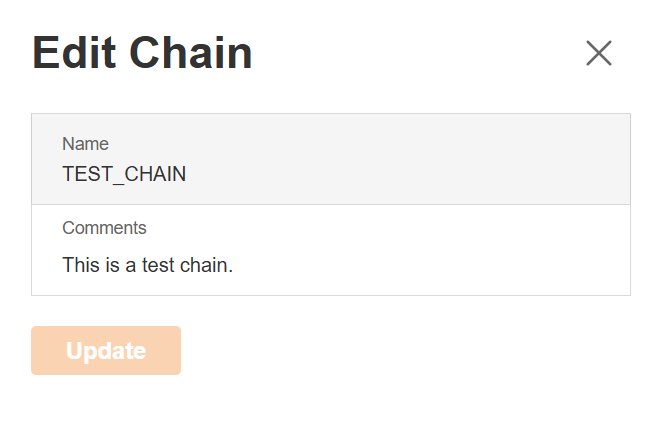Click empty space right of TEST_CHAIN
The width and height of the screenshot is (665, 427).
tap(400, 174)
